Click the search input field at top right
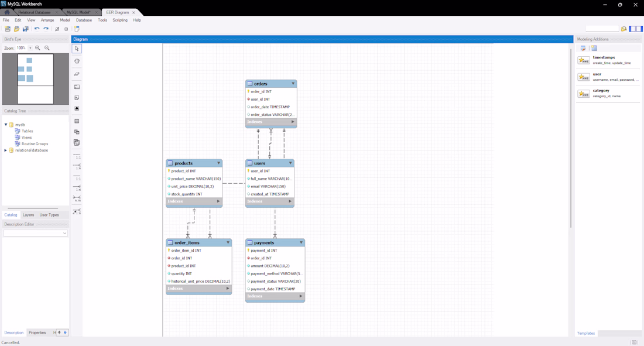Screen dimensions: 644x346 coord(602,29)
